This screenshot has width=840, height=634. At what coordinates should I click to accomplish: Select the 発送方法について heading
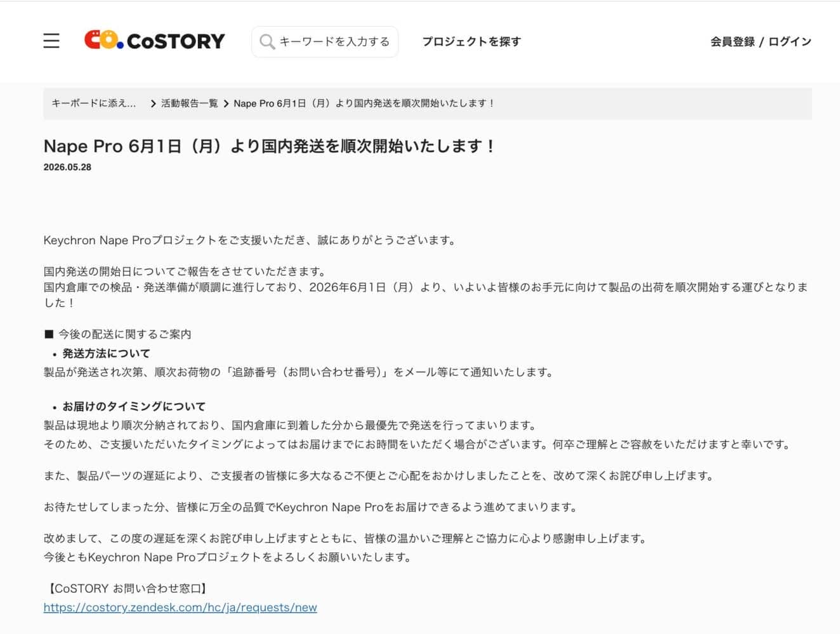(x=106, y=354)
